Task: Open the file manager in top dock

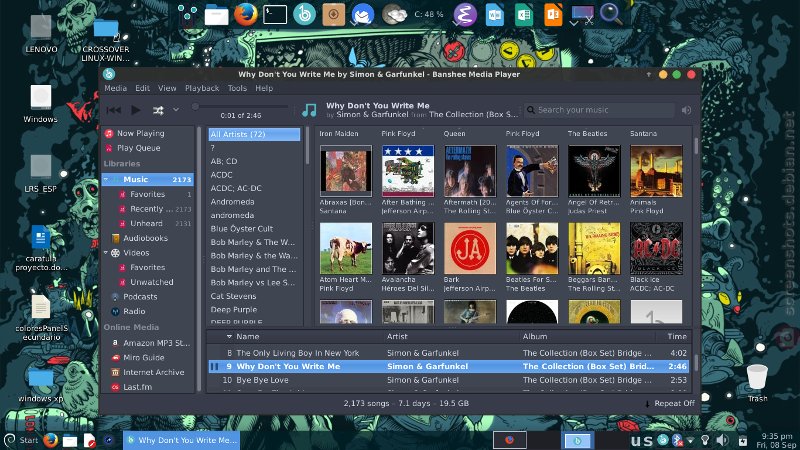Action: click(x=216, y=15)
